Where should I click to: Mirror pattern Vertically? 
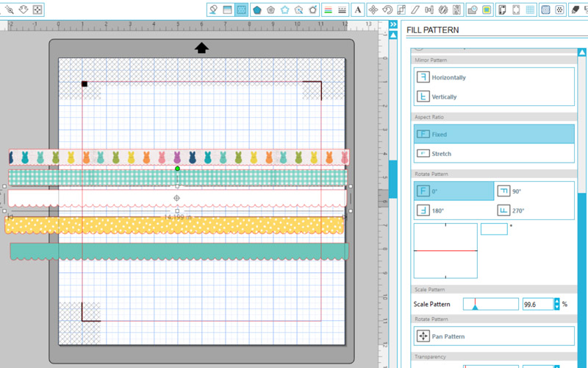494,96
